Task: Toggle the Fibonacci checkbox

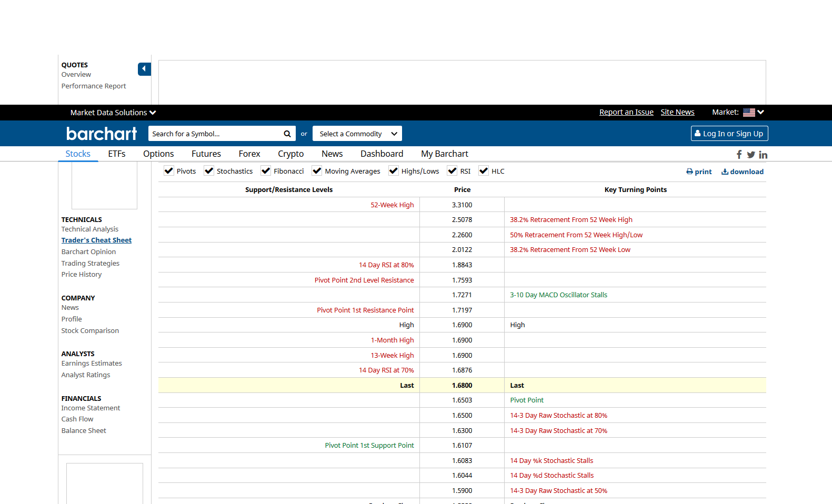Action: click(x=266, y=171)
